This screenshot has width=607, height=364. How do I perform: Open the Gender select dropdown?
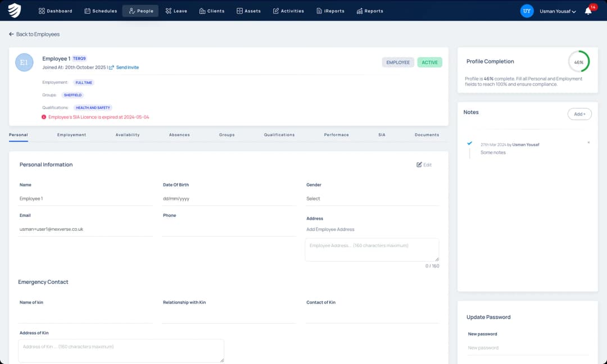coord(372,198)
